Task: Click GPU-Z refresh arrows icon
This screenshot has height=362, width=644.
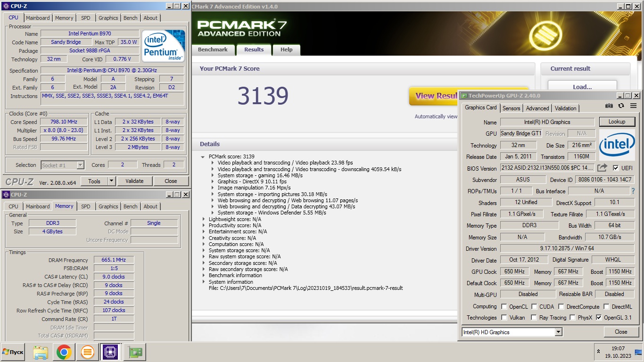Action: click(x=621, y=106)
